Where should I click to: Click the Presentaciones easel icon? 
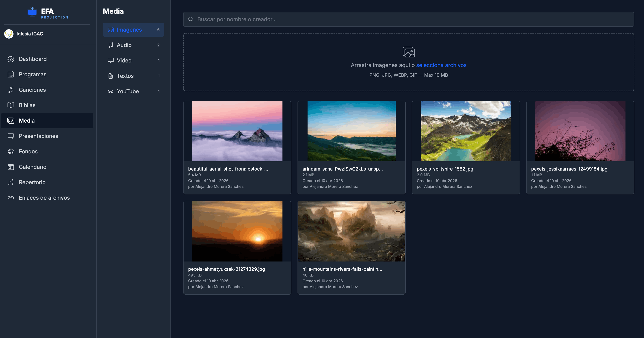tap(11, 136)
